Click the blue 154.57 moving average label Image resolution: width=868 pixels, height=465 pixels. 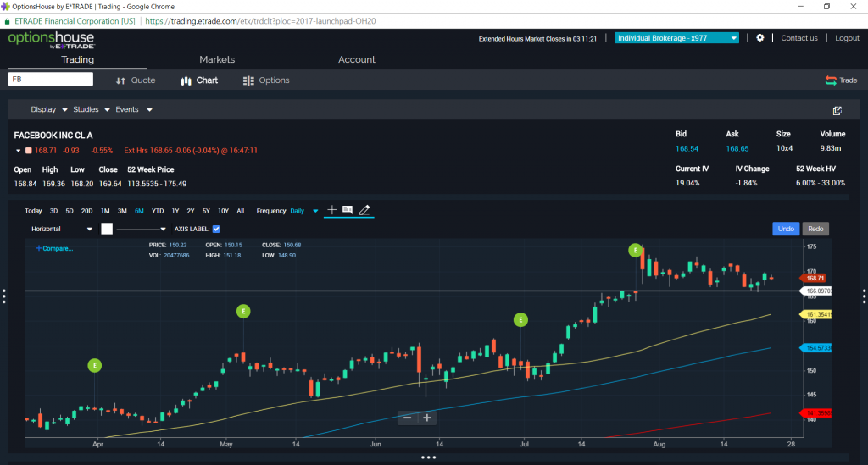point(816,348)
